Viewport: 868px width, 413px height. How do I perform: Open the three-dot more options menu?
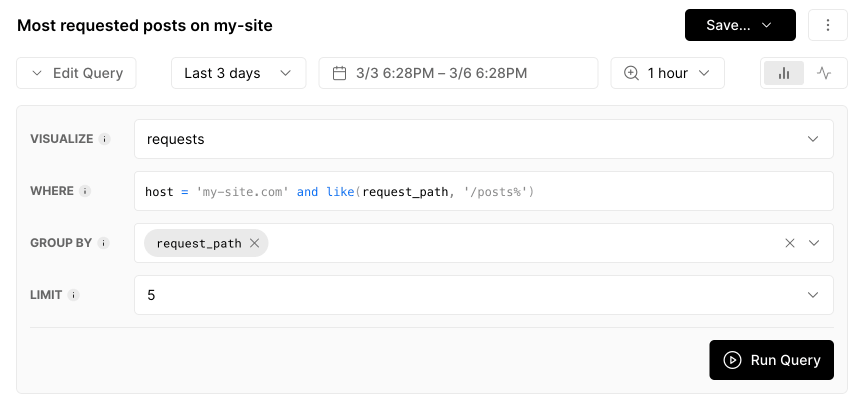[x=827, y=25]
